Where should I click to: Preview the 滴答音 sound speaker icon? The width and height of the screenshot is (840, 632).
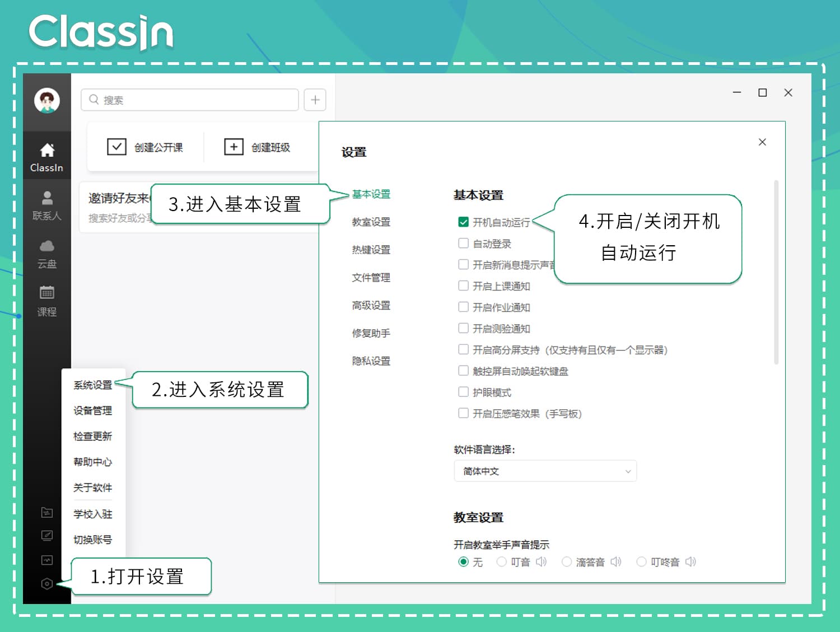click(x=616, y=561)
